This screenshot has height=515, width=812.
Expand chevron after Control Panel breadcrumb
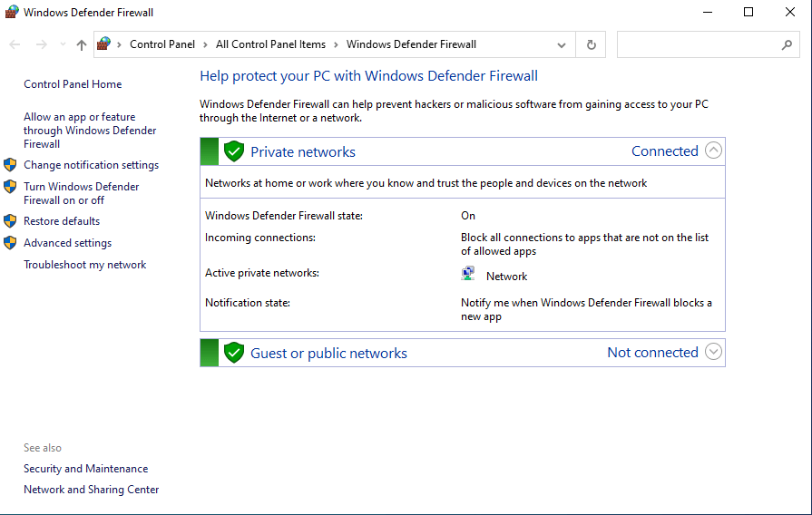tap(205, 44)
